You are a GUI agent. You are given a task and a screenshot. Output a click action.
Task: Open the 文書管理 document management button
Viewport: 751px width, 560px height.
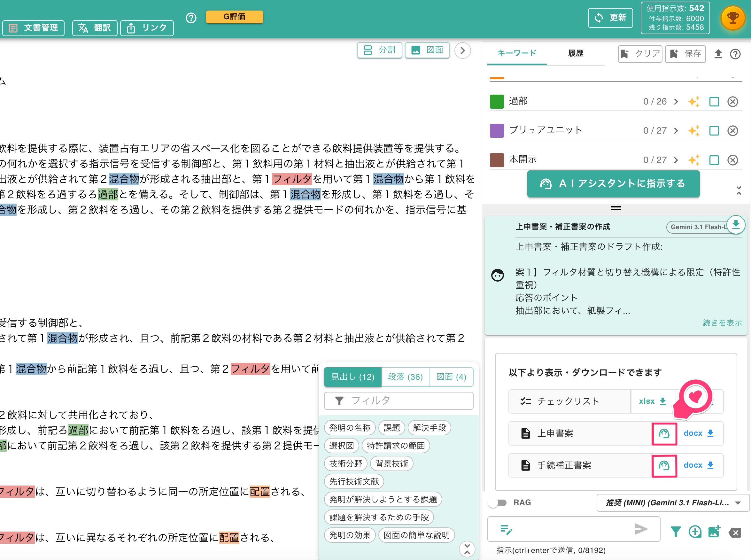pyautogui.click(x=33, y=28)
